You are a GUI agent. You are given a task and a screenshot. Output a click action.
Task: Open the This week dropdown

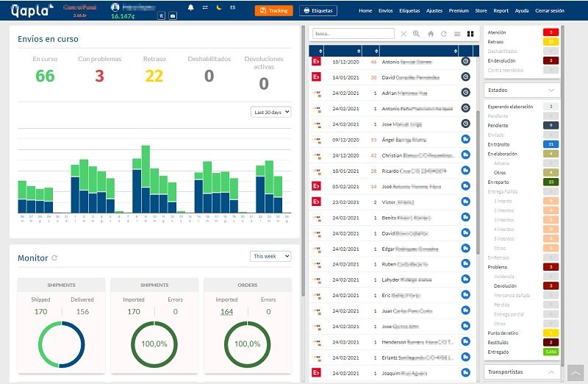[270, 257]
